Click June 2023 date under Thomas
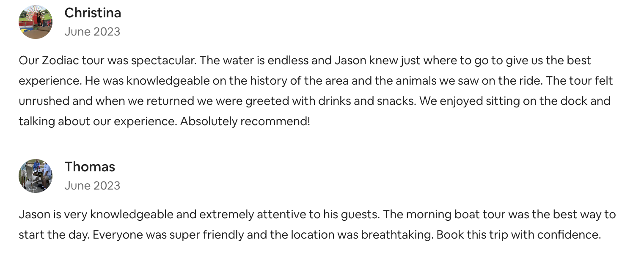 pyautogui.click(x=92, y=186)
